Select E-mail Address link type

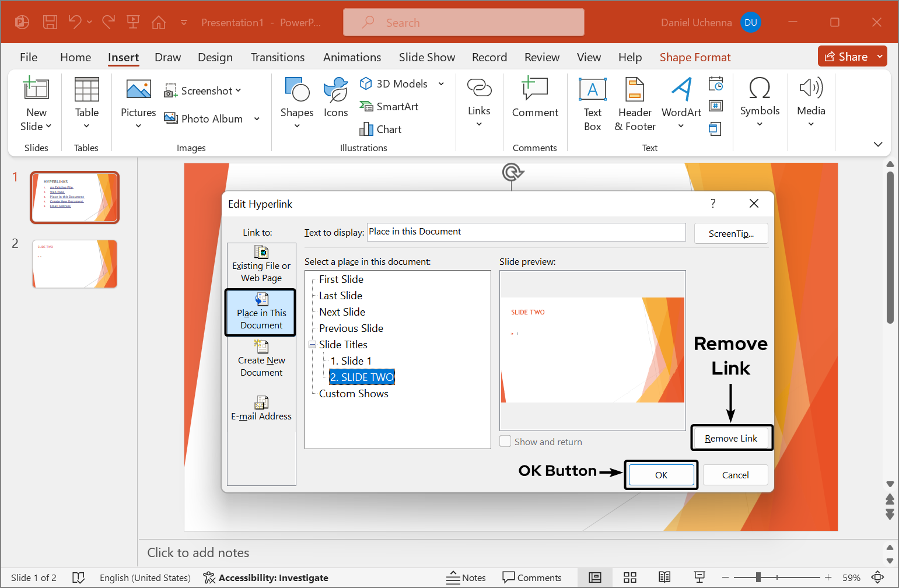[x=261, y=408]
